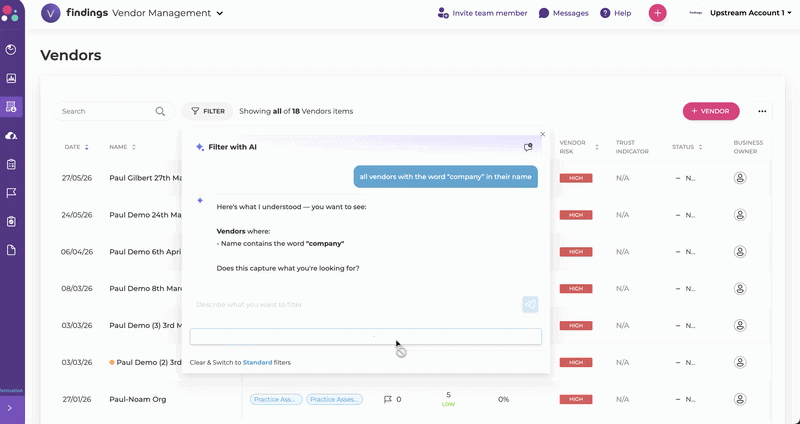Screen dimensions: 800x424
Task: Open the analytics chart icon in sidebar
Action: (x=11, y=78)
